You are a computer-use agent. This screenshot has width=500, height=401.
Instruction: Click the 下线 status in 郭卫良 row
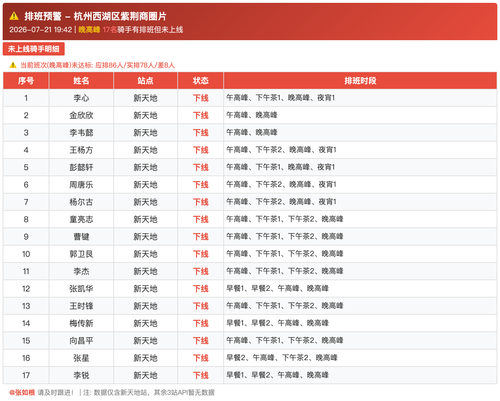pyautogui.click(x=201, y=254)
